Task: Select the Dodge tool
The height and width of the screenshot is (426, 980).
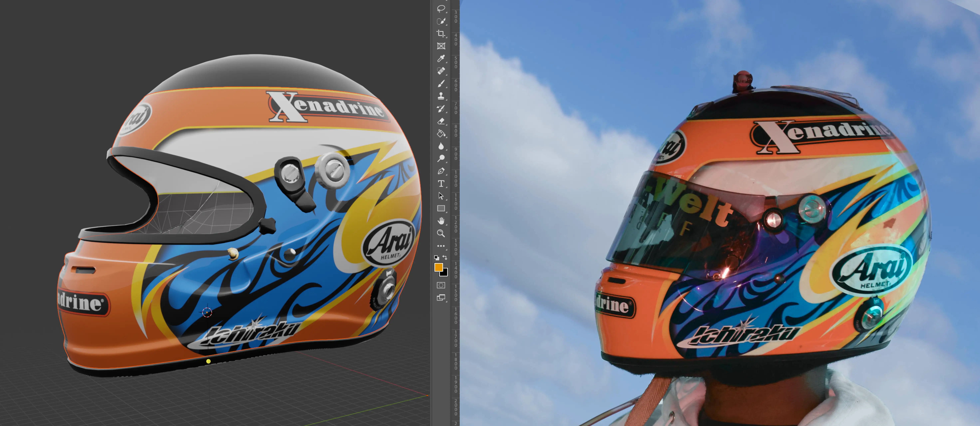Action: (x=441, y=158)
